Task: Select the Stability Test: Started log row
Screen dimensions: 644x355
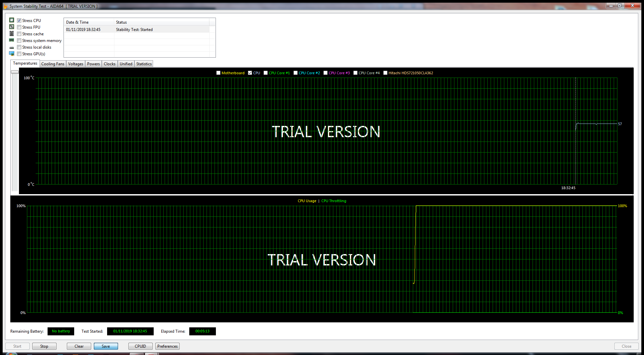Action: pos(137,30)
